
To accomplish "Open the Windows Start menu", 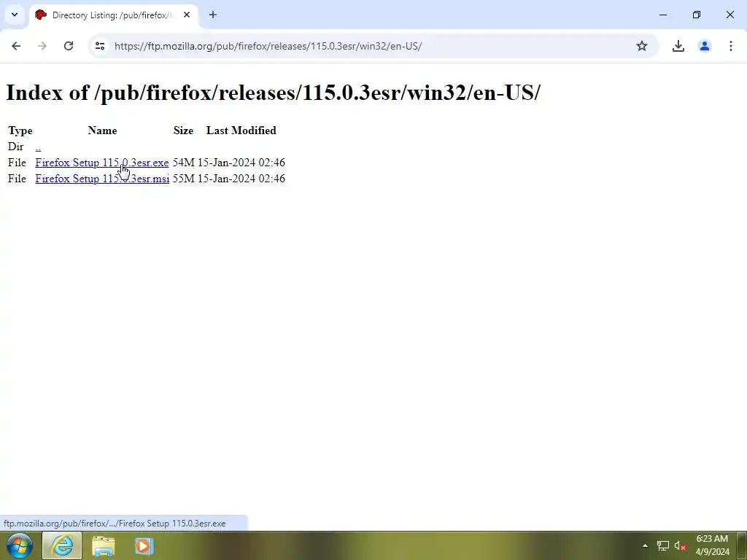I will 20,545.
